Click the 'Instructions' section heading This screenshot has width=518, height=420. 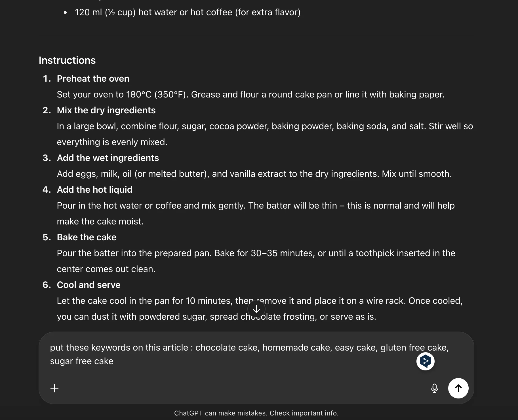tap(67, 60)
